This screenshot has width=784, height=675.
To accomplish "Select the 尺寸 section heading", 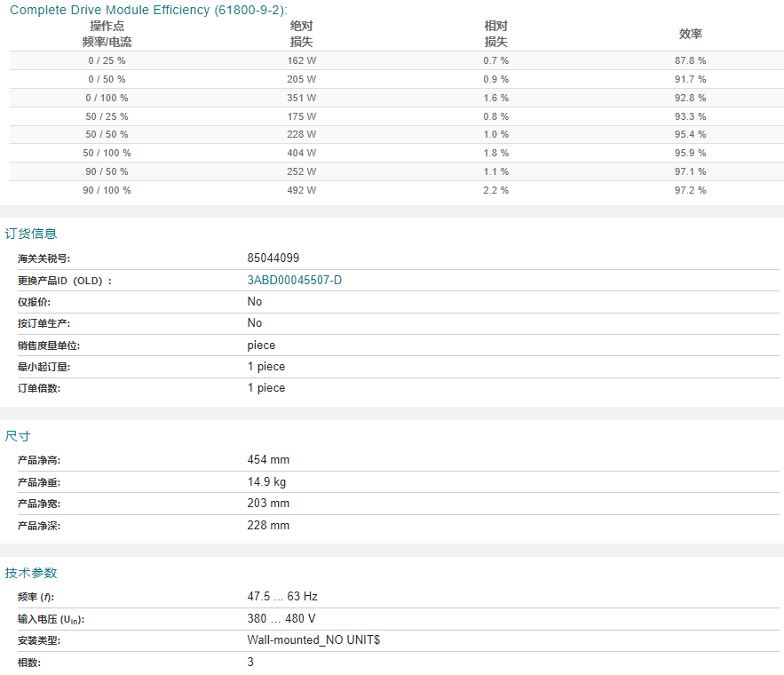I will pos(18,436).
